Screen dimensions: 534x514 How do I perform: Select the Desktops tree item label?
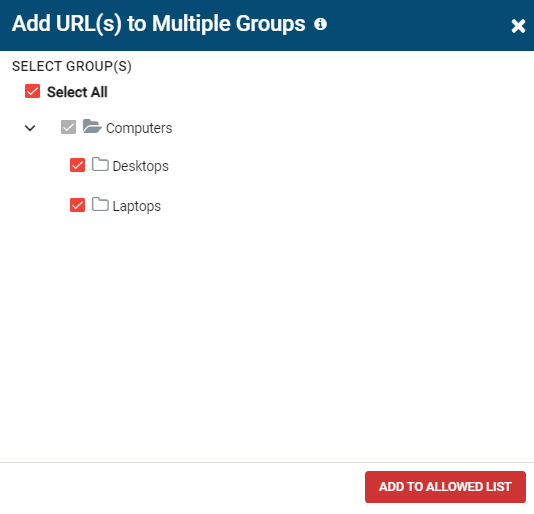pos(140,166)
